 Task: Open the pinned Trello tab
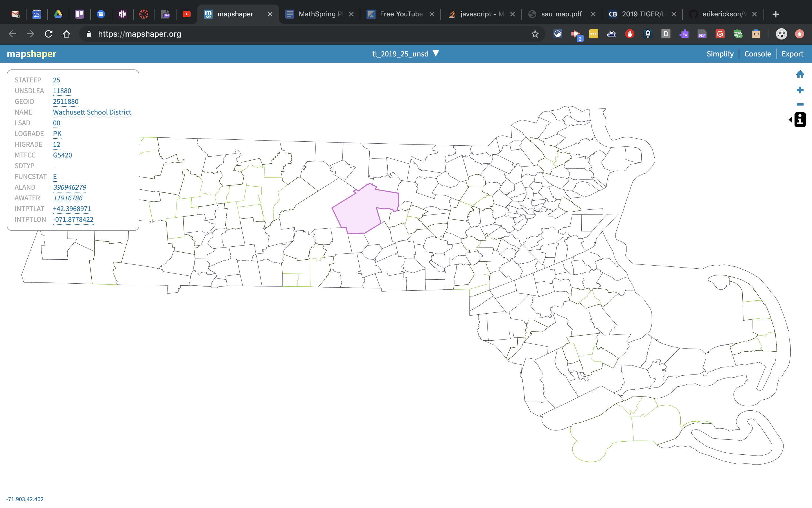(80, 14)
